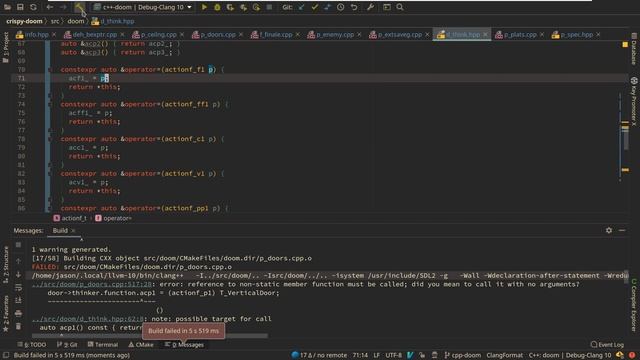640x360 pixels.
Task: Open the p_doors.cpp:517:28 error link
Action: (91, 284)
